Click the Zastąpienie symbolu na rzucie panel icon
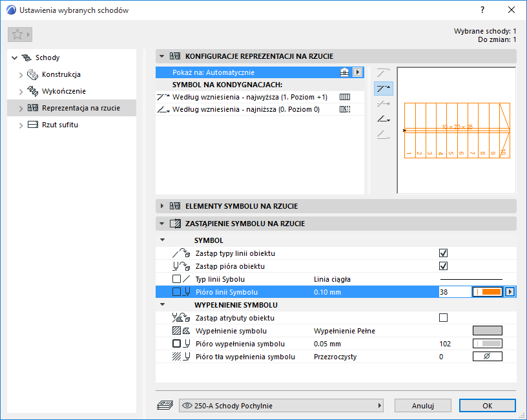This screenshot has height=420, width=527. pos(175,224)
